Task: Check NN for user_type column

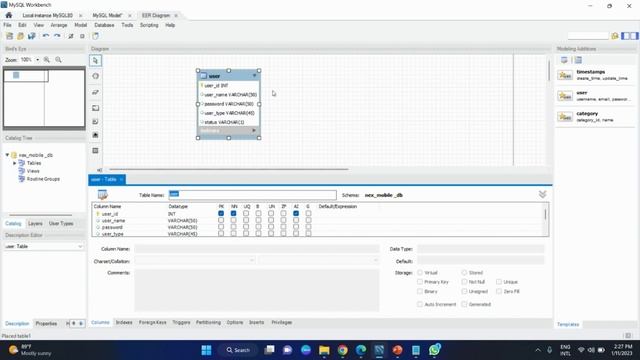Action: pos(233,233)
